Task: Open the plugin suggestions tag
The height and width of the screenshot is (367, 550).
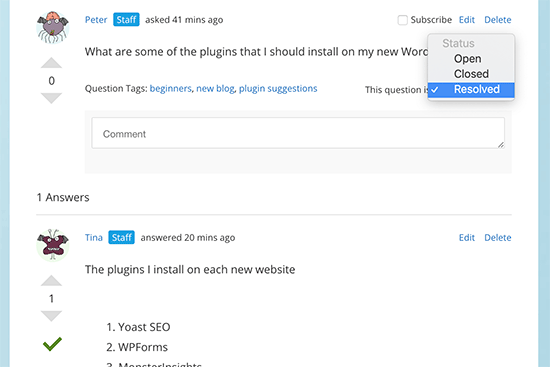Action: tap(278, 88)
